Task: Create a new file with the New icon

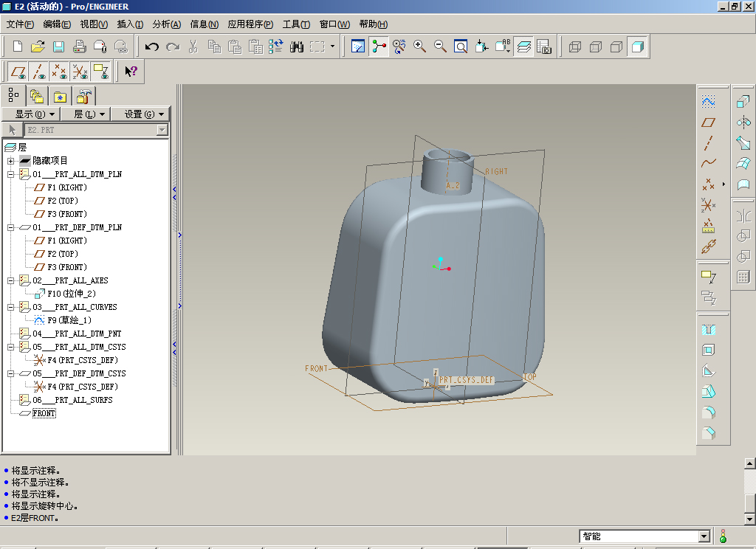Action: [18, 46]
